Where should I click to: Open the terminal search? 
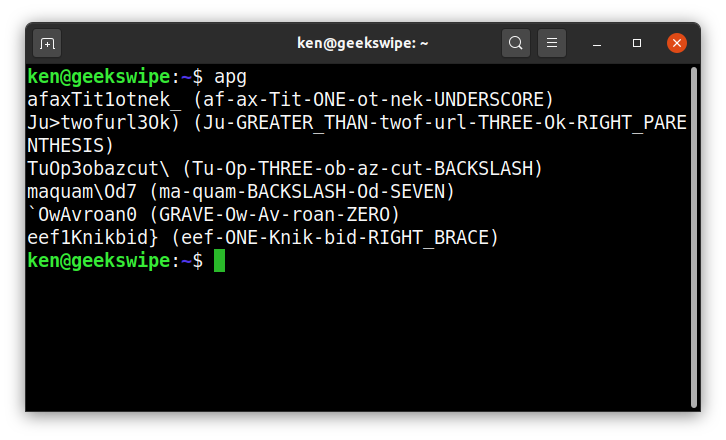515,43
